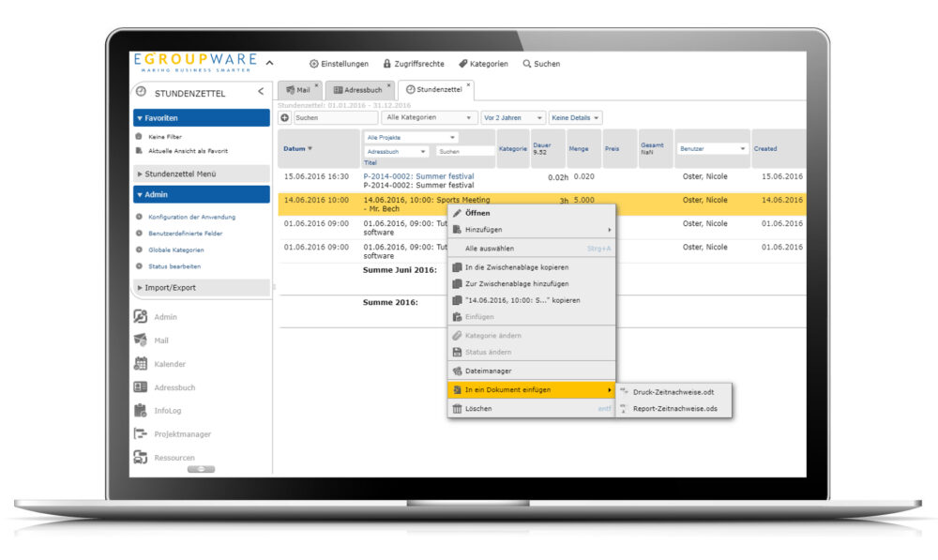938x560 pixels.
Task: Open Kalender from the sidebar
Action: click(x=170, y=364)
